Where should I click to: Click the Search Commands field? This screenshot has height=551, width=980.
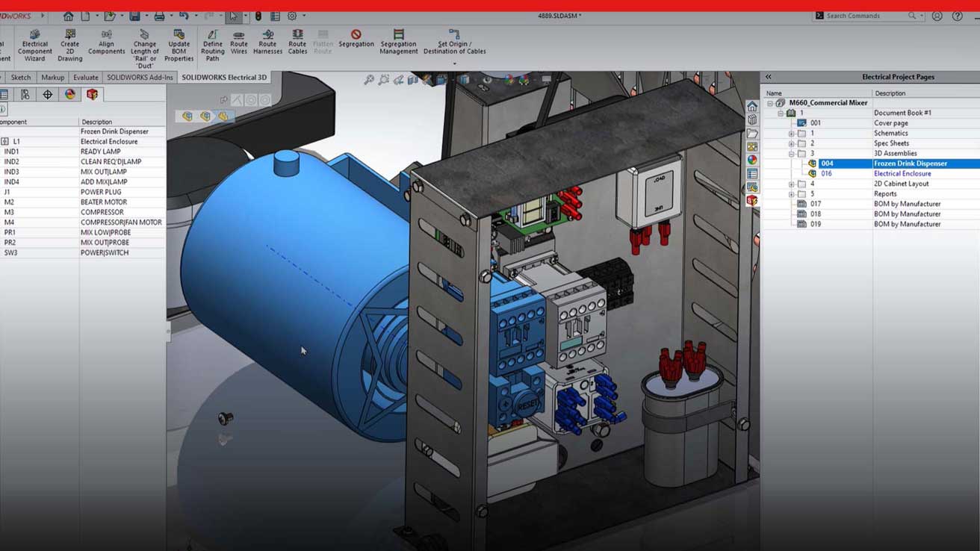(869, 16)
